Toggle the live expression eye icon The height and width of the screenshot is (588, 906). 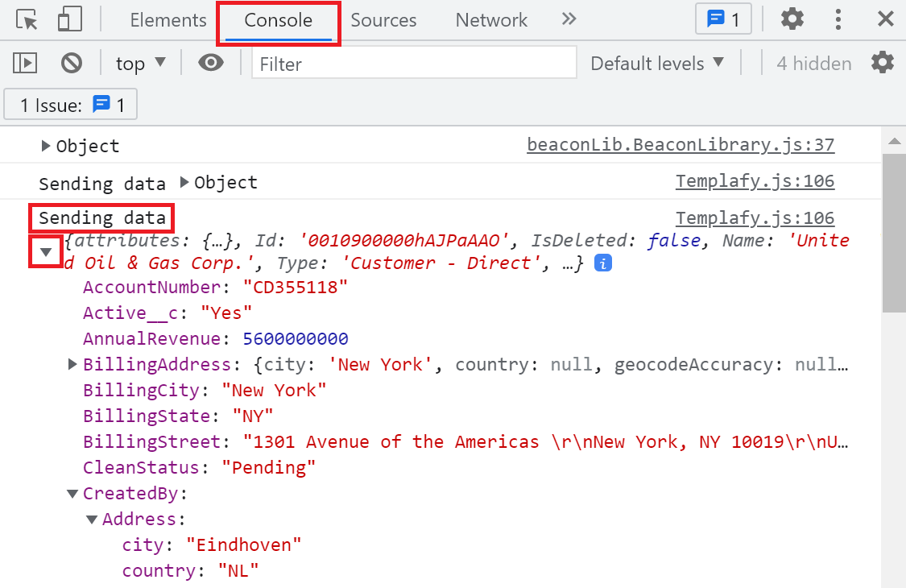click(211, 63)
